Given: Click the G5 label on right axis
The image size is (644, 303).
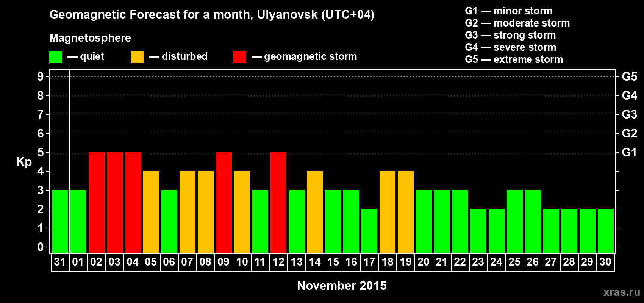Looking at the screenshot, I should (629, 77).
